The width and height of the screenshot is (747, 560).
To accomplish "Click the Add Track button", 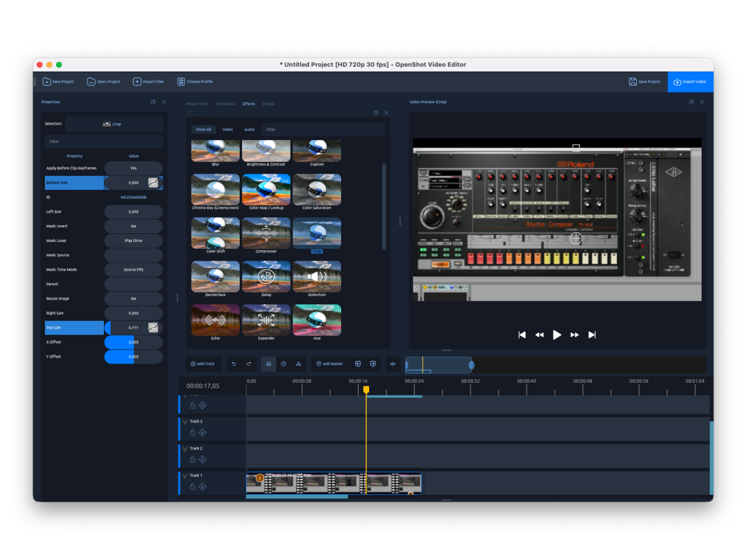I will coord(202,363).
